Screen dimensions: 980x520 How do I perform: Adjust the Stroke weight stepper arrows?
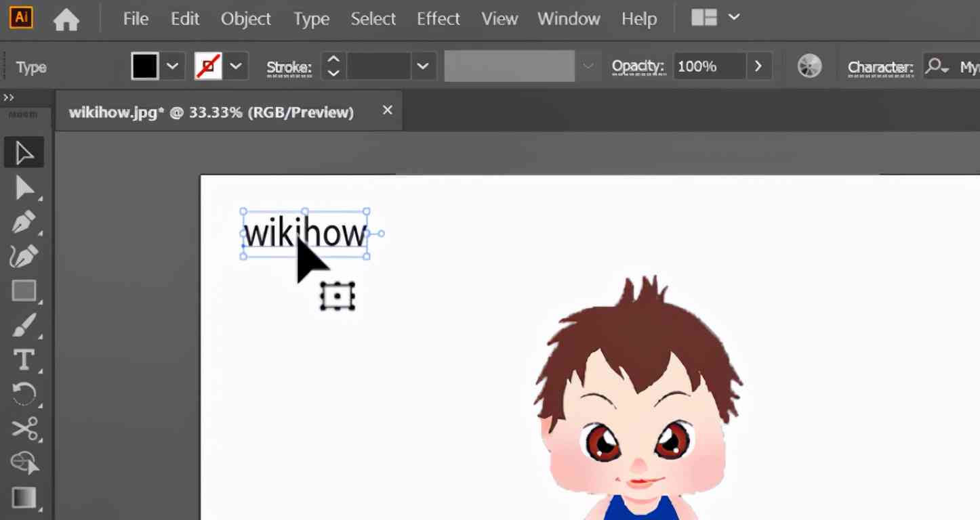click(x=333, y=66)
